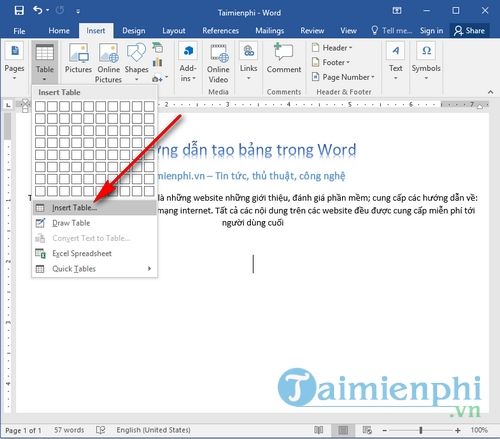Choose Draw Table
The width and height of the screenshot is (500, 439).
point(95,223)
